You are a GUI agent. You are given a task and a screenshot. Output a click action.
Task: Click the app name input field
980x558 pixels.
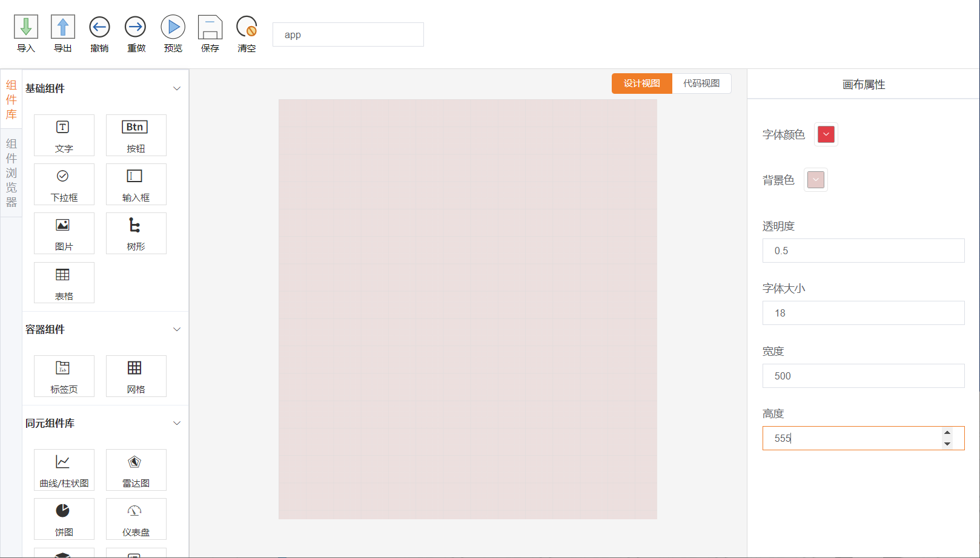(348, 34)
